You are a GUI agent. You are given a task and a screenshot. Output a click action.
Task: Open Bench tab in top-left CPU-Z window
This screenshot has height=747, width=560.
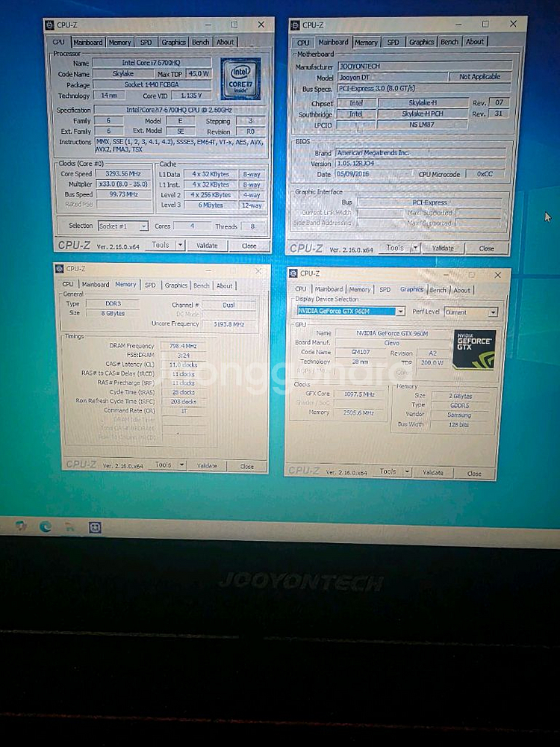(200, 43)
